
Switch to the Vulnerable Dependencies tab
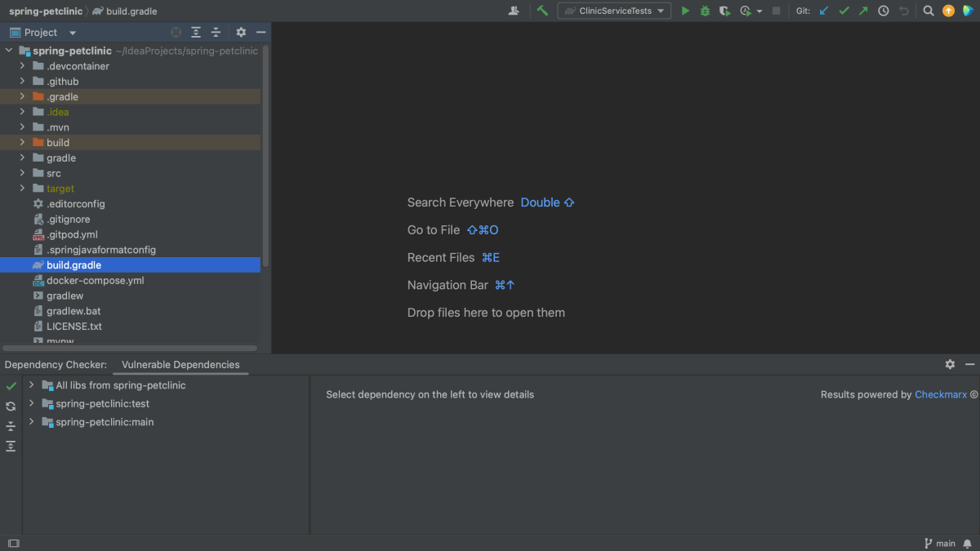coord(180,364)
